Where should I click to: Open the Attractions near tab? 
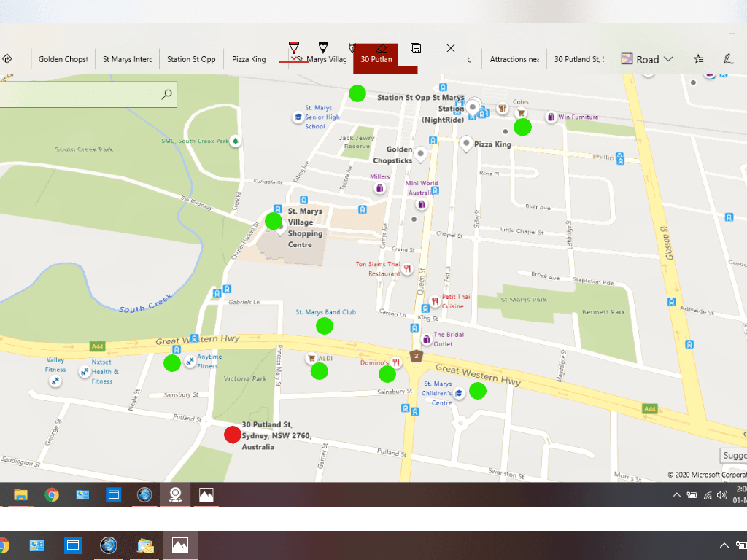point(514,59)
